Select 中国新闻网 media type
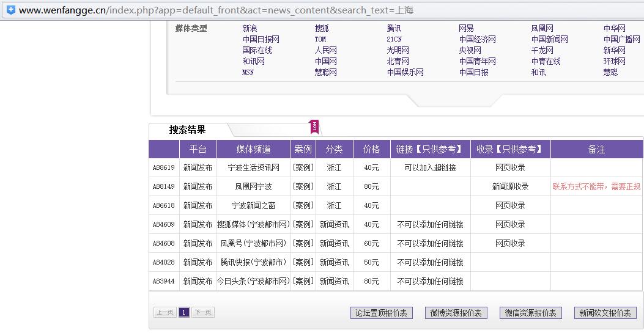644x333 pixels. (550, 39)
